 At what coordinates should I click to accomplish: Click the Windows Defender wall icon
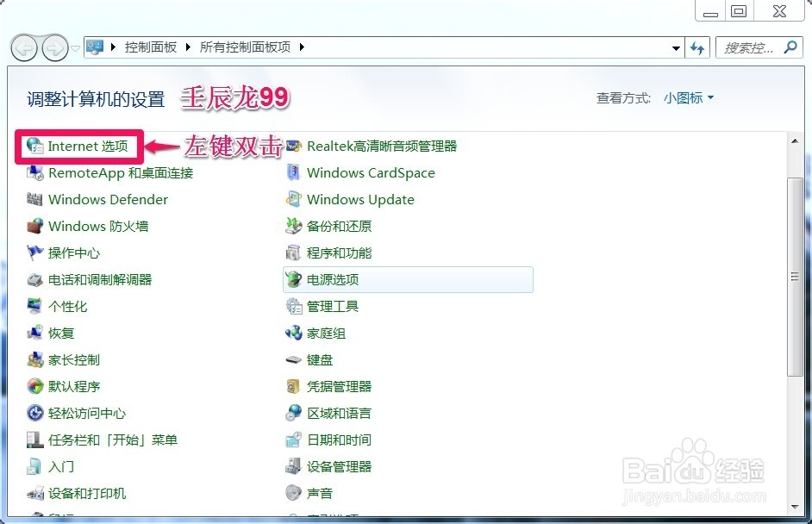click(x=34, y=199)
